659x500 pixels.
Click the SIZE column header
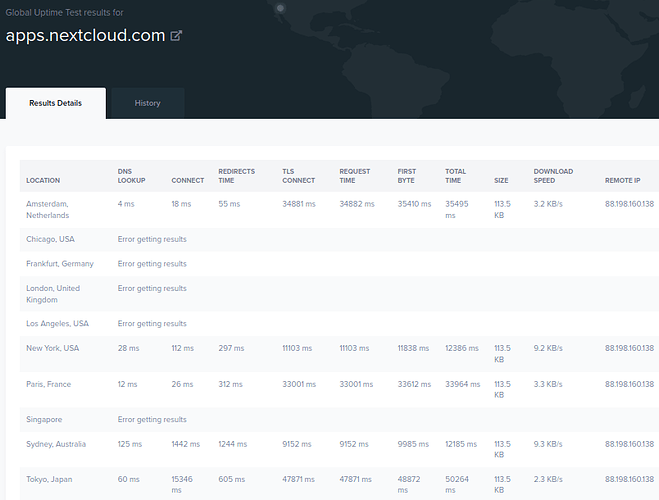[501, 180]
